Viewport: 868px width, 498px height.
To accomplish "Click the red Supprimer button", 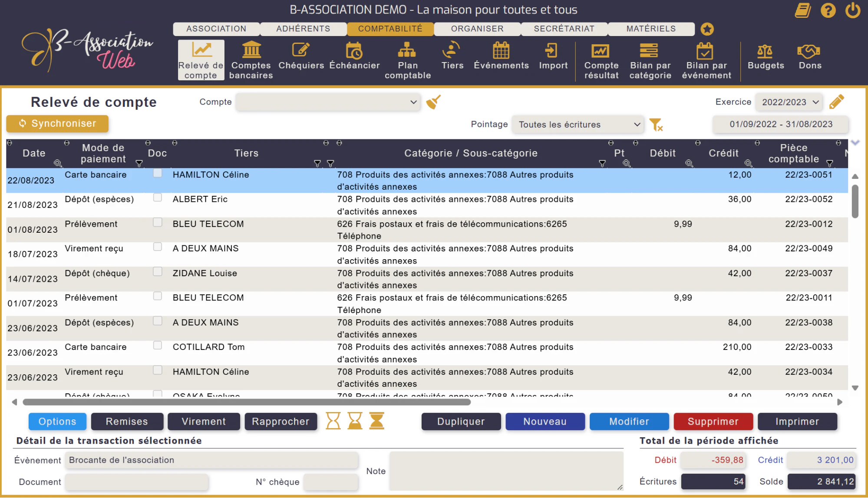I will click(x=713, y=422).
